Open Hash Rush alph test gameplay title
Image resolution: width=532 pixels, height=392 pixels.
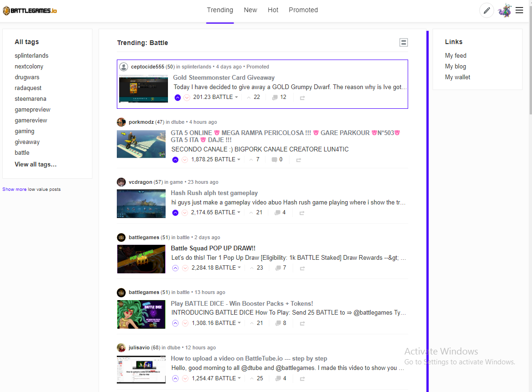[x=214, y=193]
